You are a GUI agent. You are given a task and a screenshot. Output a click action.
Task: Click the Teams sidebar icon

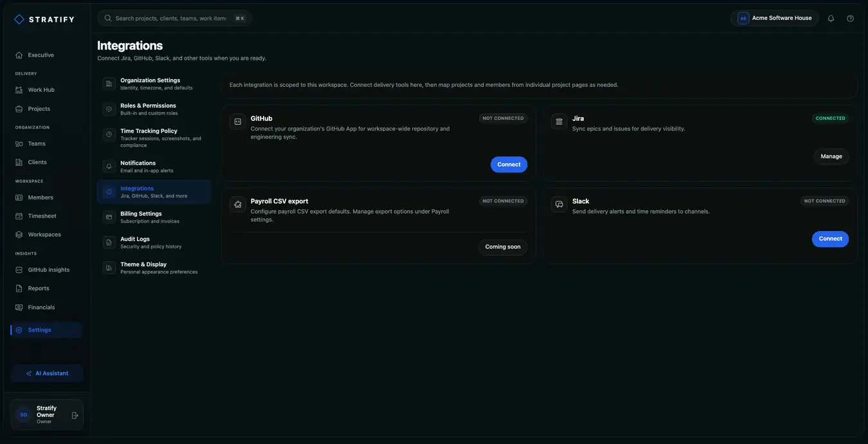(x=19, y=143)
